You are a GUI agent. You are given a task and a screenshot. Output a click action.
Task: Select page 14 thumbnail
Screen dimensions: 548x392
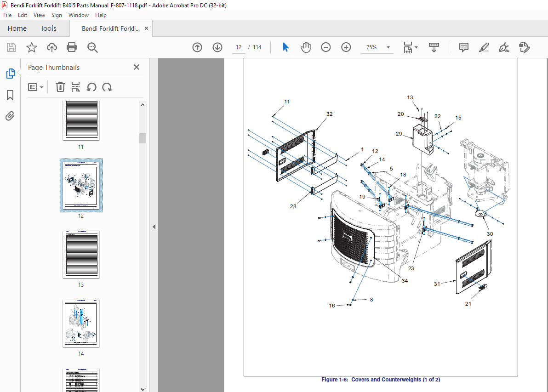[81, 323]
